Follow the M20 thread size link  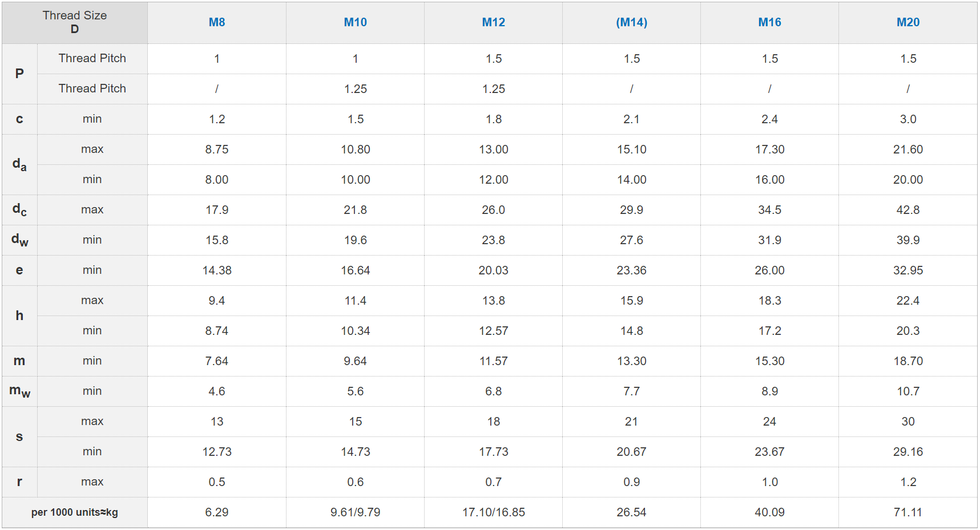[908, 22]
